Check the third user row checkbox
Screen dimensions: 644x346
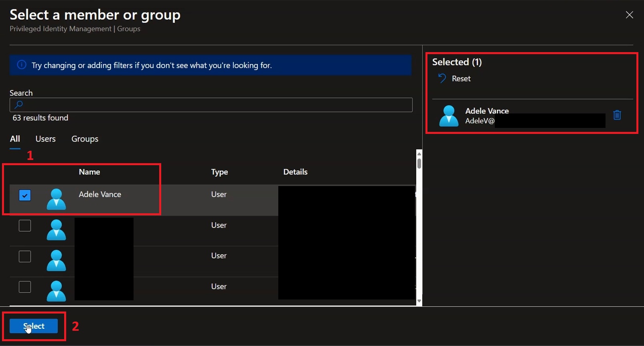pyautogui.click(x=25, y=256)
